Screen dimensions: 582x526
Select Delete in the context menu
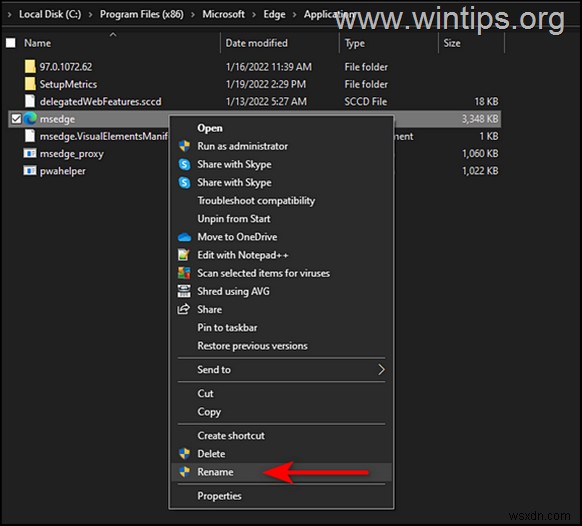point(211,454)
